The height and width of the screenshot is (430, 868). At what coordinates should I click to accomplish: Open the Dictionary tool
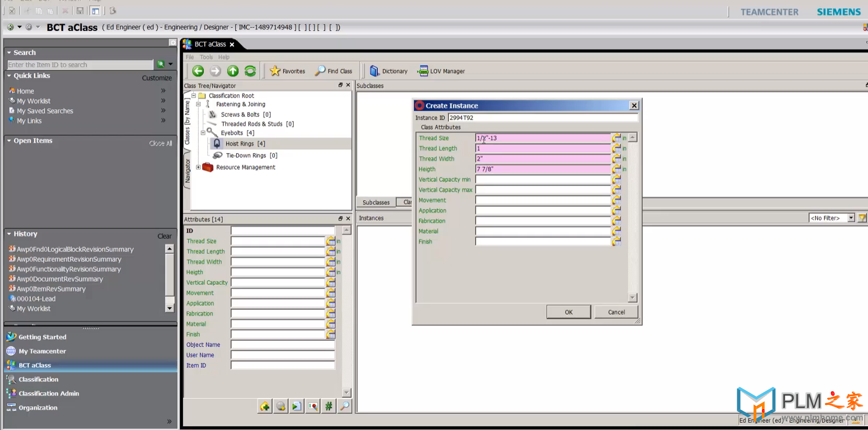(388, 71)
